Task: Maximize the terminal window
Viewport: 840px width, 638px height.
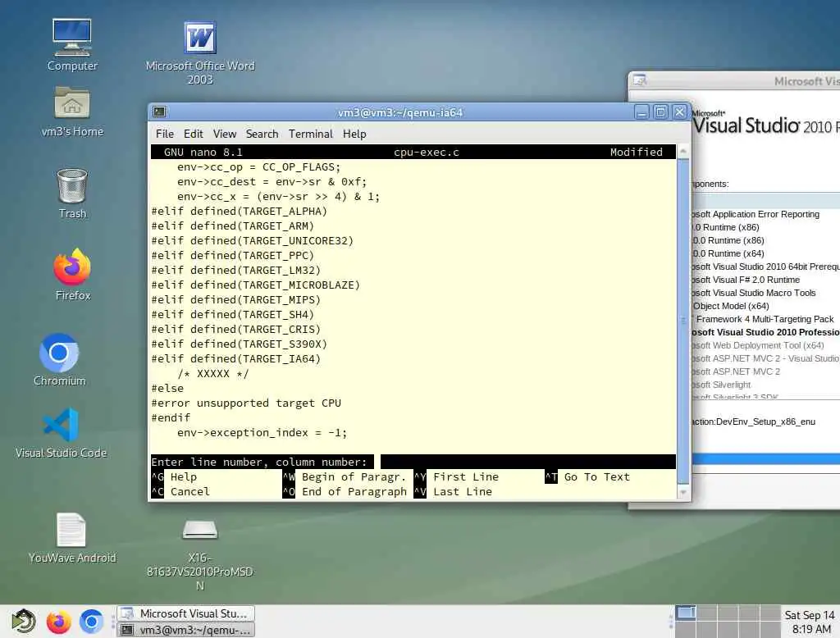Action: 660,112
